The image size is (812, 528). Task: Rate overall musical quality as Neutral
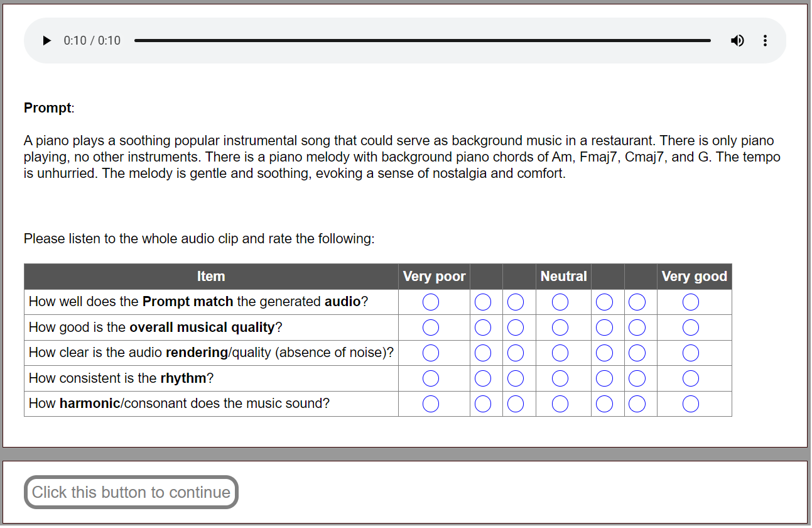[x=560, y=327]
